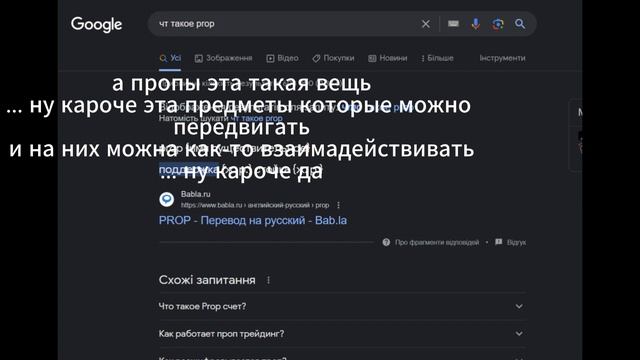640x360 pixels.
Task: Switch to the 'Покупки' tab
Action: pyautogui.click(x=333, y=58)
